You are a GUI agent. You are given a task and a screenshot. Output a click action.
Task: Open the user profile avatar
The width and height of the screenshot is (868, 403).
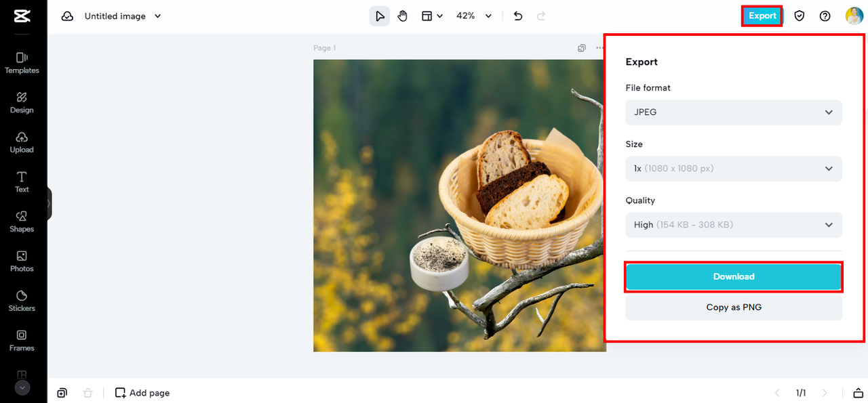(854, 16)
